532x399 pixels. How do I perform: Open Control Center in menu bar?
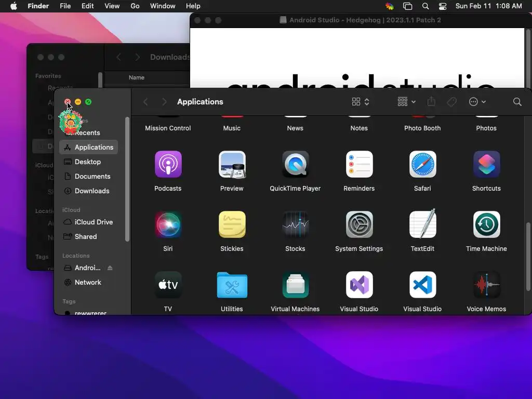click(443, 6)
